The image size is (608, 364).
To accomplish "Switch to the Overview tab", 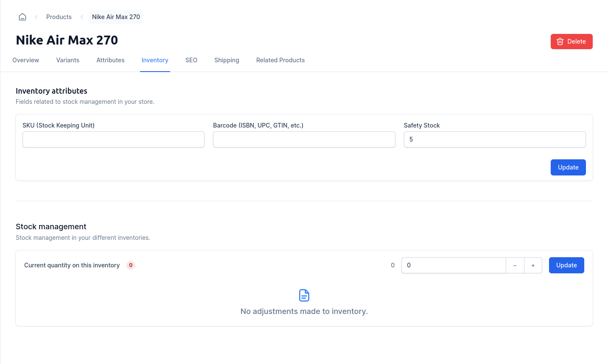I will tap(26, 60).
